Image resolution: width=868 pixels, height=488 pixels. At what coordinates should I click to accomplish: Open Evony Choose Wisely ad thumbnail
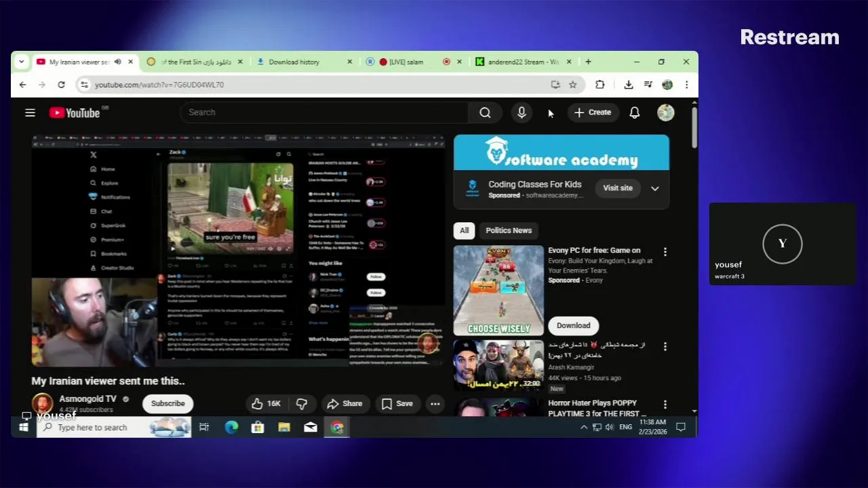[498, 291]
